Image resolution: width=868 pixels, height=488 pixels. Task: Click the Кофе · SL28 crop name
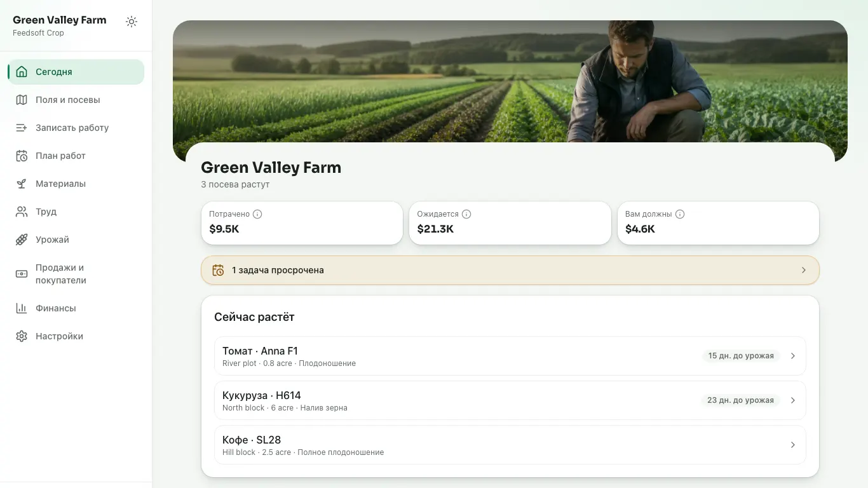click(x=252, y=440)
